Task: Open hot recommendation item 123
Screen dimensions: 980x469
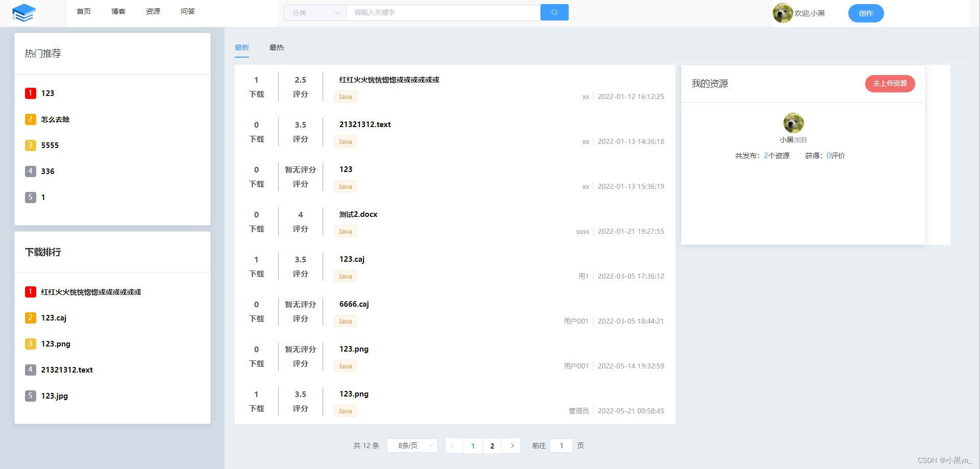Action: tap(47, 93)
